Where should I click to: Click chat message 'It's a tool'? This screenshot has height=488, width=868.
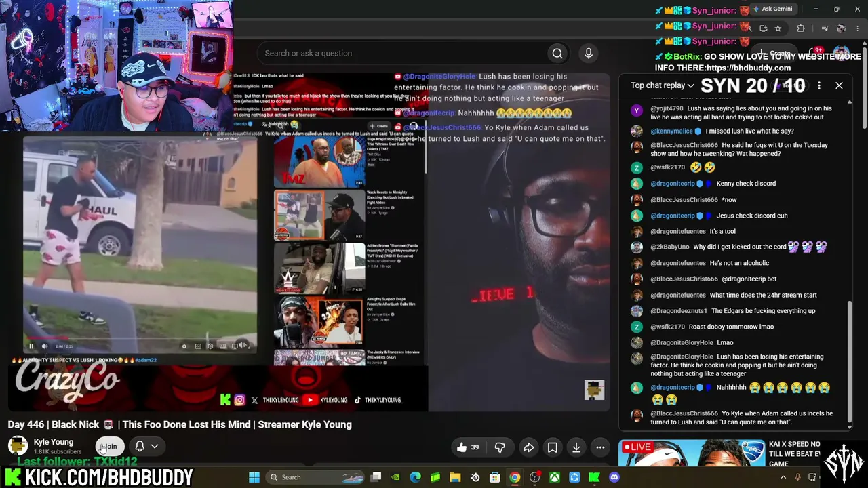coord(722,232)
